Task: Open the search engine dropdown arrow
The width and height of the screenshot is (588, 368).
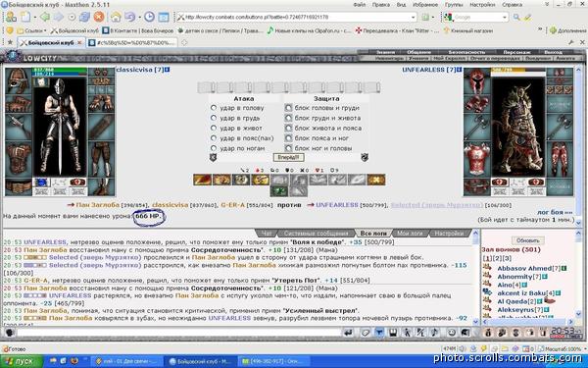Action: click(505, 18)
